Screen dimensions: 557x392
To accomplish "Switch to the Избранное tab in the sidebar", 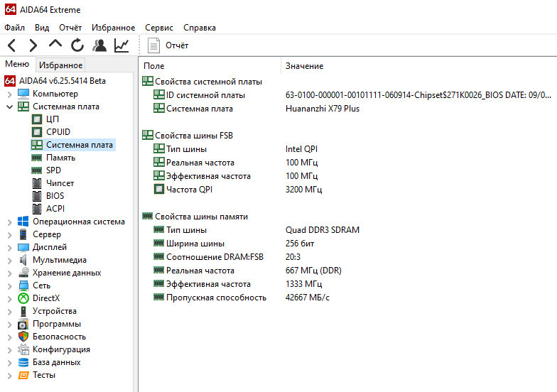I will coord(61,65).
